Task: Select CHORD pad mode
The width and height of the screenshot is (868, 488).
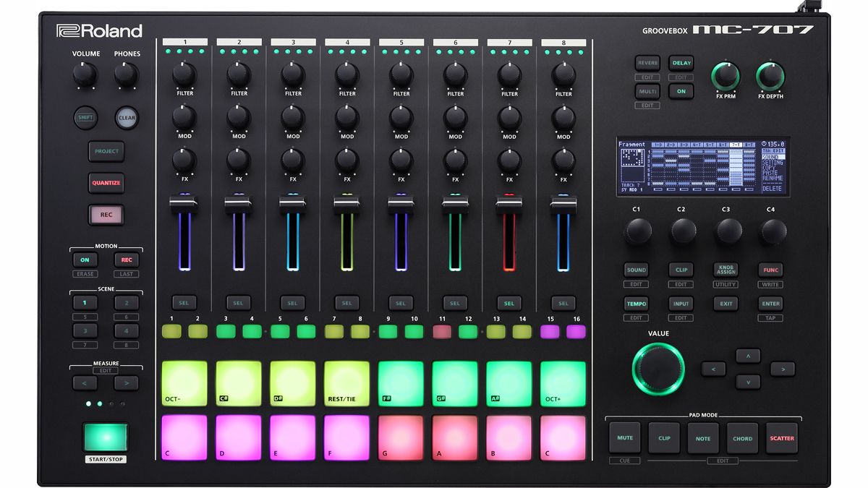Action: pyautogui.click(x=742, y=437)
